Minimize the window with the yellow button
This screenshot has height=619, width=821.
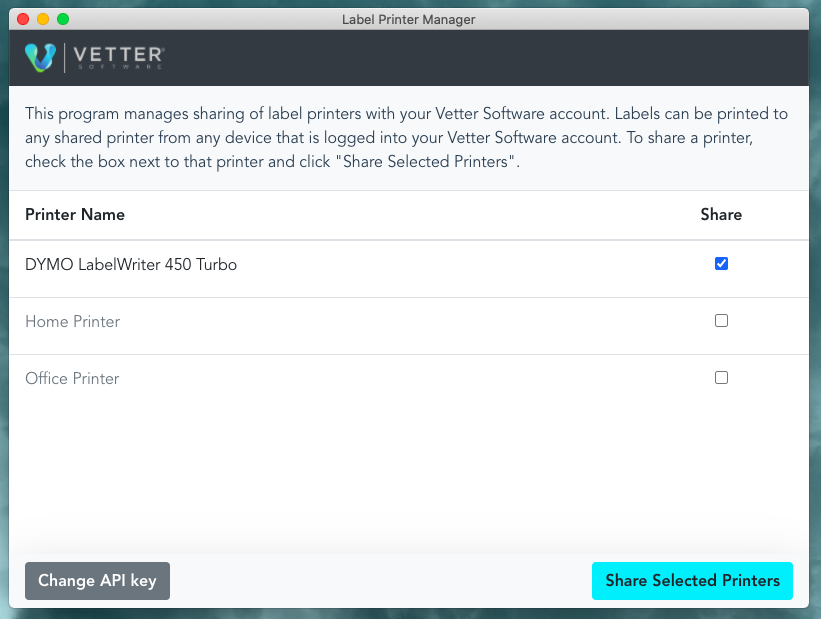[x=43, y=19]
